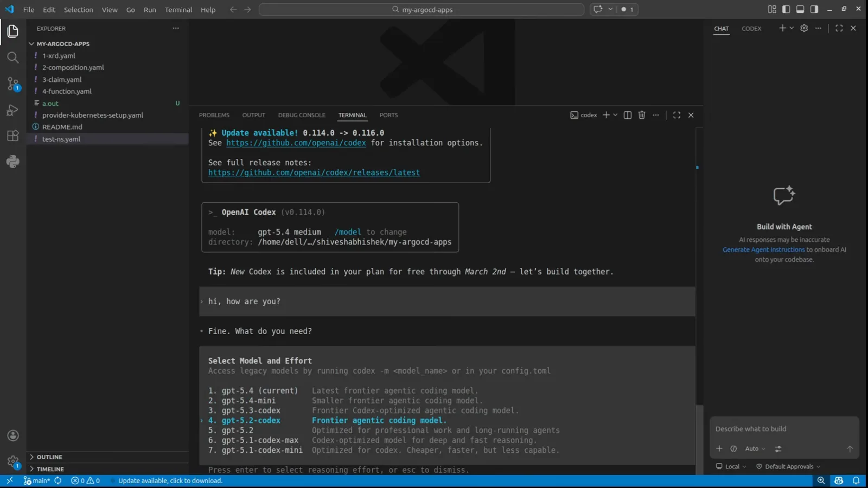Toggle the bottom panel visibility
This screenshot has height=488, width=868.
pyautogui.click(x=800, y=9)
